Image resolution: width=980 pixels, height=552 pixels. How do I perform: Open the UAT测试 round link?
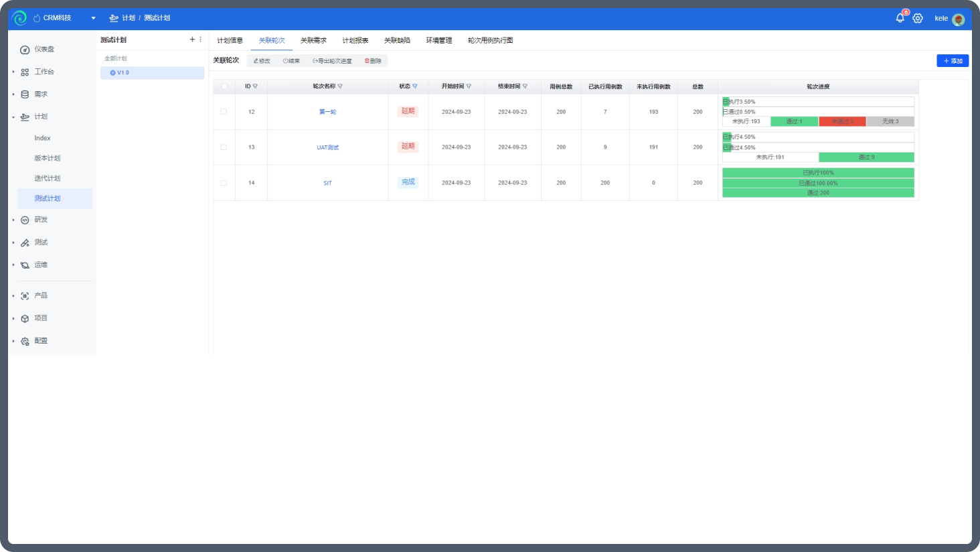click(x=327, y=147)
